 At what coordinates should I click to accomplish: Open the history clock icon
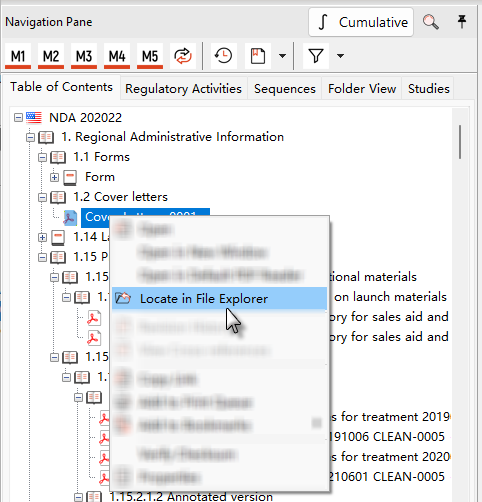click(x=223, y=56)
